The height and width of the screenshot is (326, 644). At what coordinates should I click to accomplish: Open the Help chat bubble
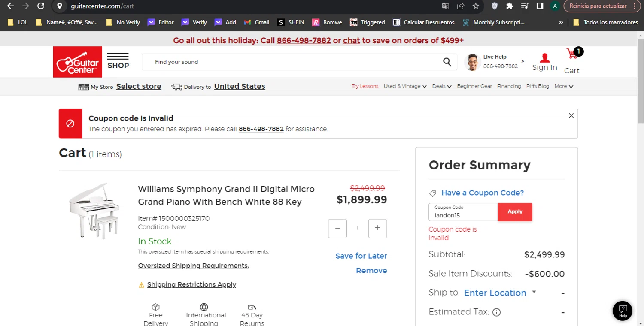tap(623, 311)
